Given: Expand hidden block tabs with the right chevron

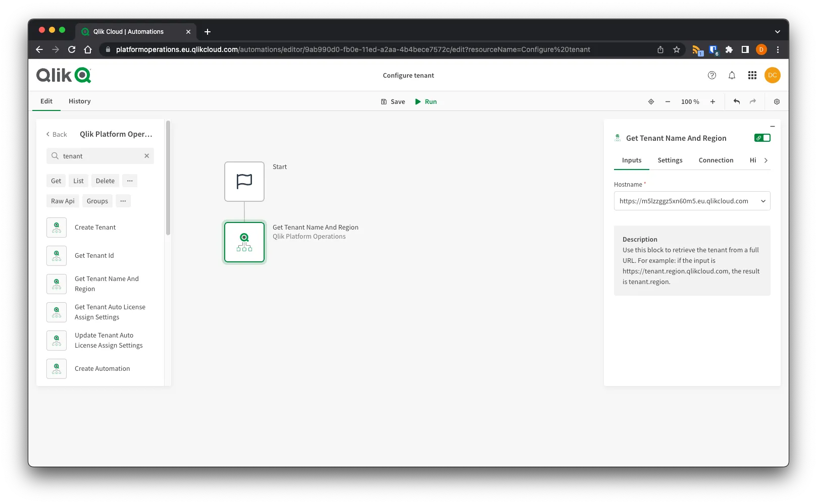Looking at the screenshot, I should point(766,160).
